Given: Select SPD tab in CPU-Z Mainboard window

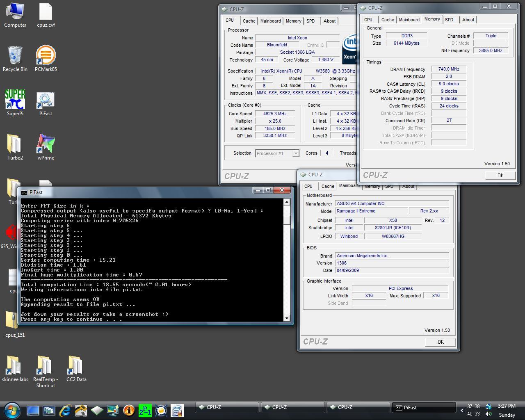Looking at the screenshot, I should point(389,186).
